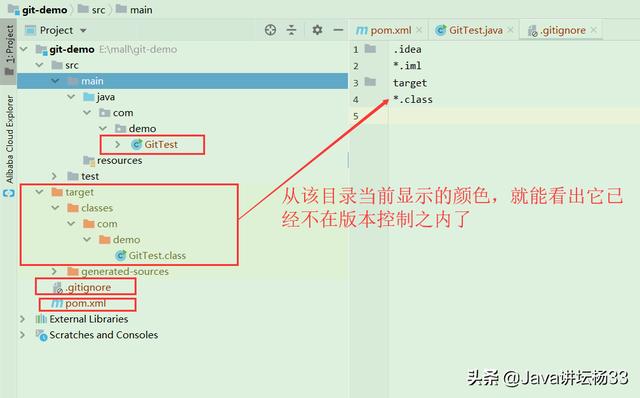640x398 pixels.
Task: Collapse the com folder under classes
Action: pos(71,224)
